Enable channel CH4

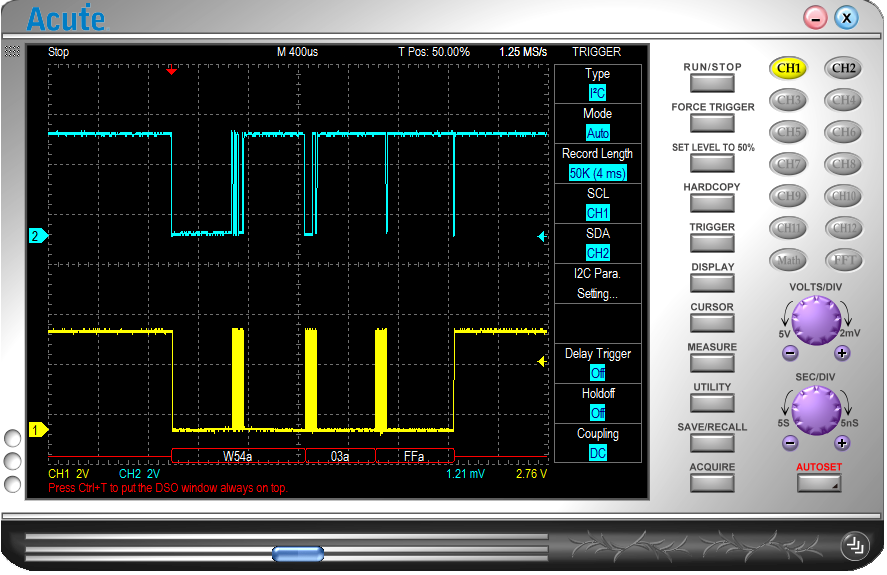(843, 100)
